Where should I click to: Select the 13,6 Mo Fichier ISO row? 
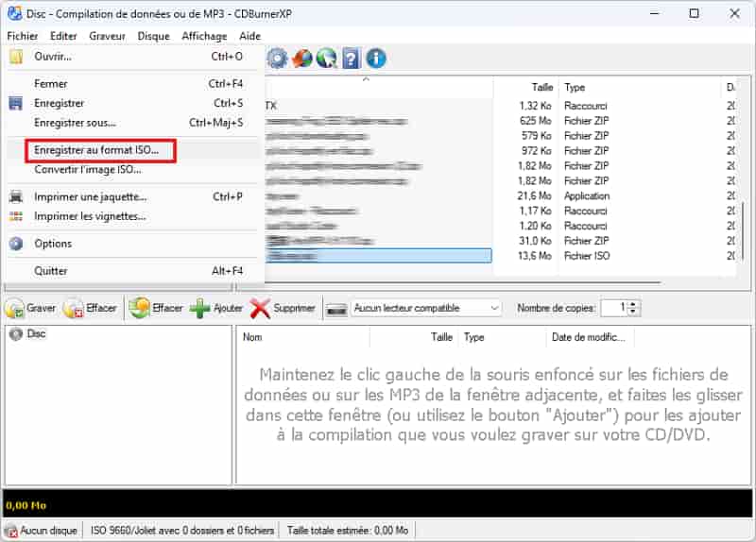click(499, 256)
